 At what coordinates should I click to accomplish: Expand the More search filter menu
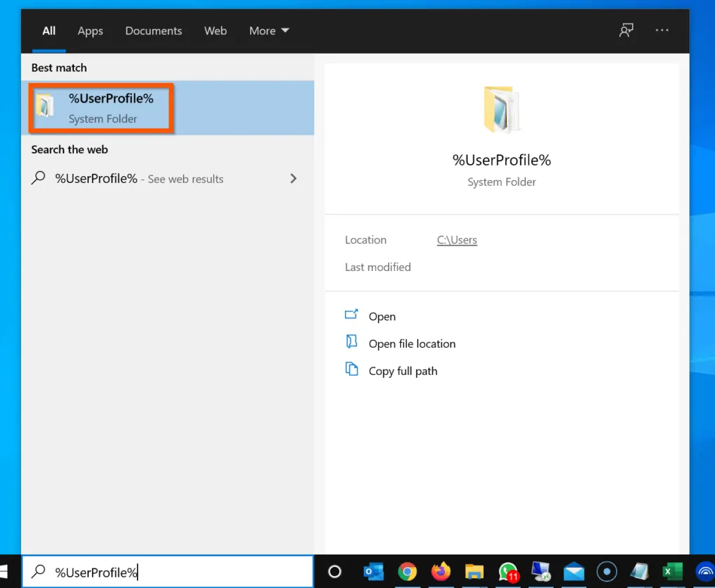click(269, 31)
